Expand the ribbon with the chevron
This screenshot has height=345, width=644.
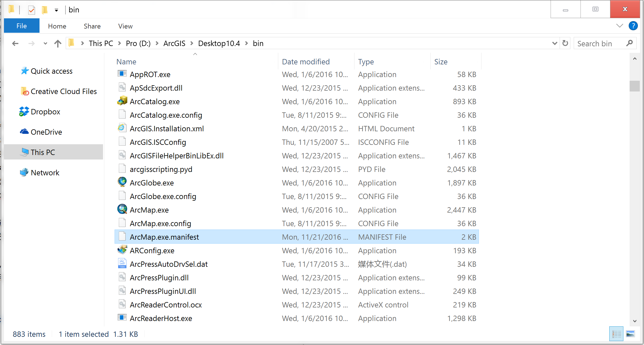pos(619,26)
